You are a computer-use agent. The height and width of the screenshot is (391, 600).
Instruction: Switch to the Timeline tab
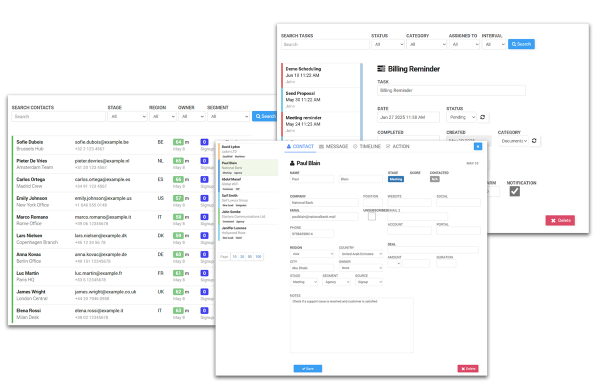[x=367, y=147]
